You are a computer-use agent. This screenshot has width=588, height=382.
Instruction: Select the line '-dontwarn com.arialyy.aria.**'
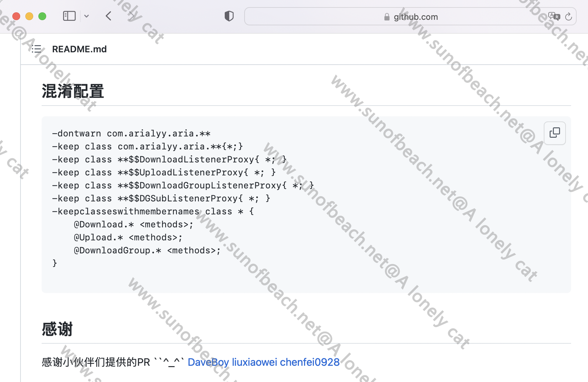point(131,134)
